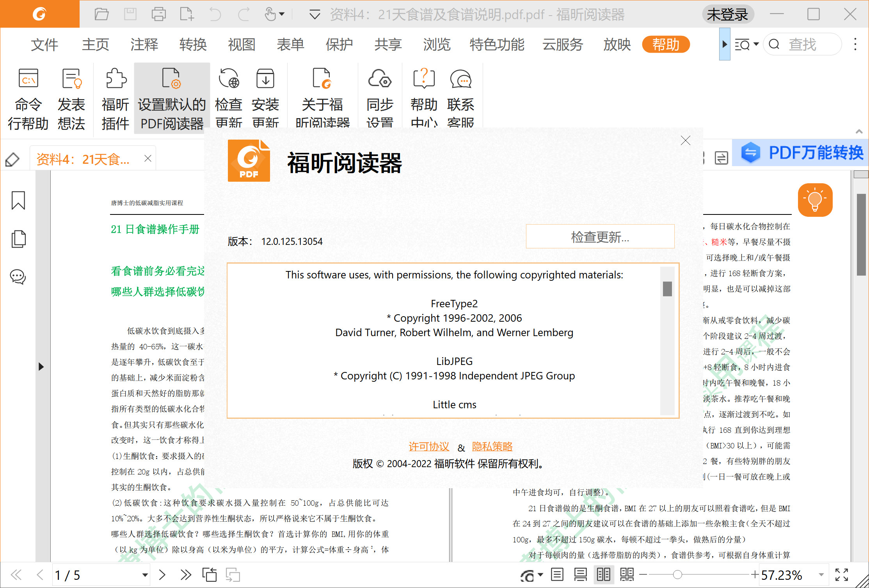
Task: Select the highlighted 帮助 tab
Action: (x=666, y=44)
